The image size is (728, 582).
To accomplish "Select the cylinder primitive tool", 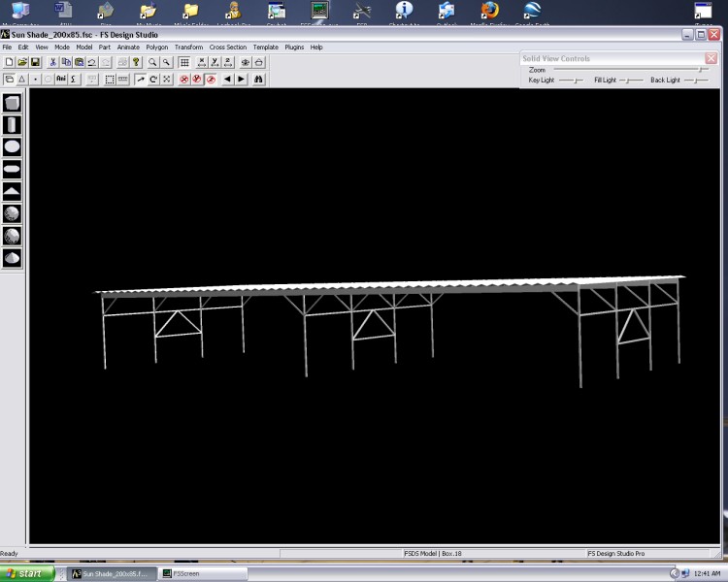I will [x=13, y=125].
